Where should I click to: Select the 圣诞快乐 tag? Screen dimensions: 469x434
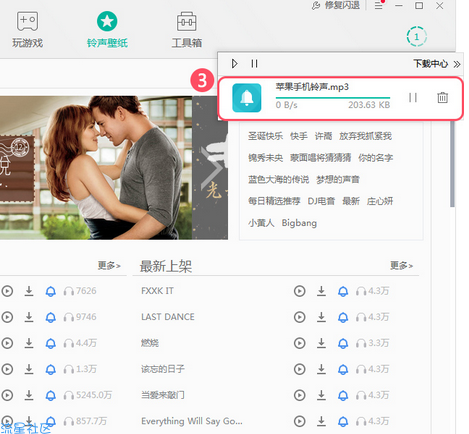click(265, 136)
